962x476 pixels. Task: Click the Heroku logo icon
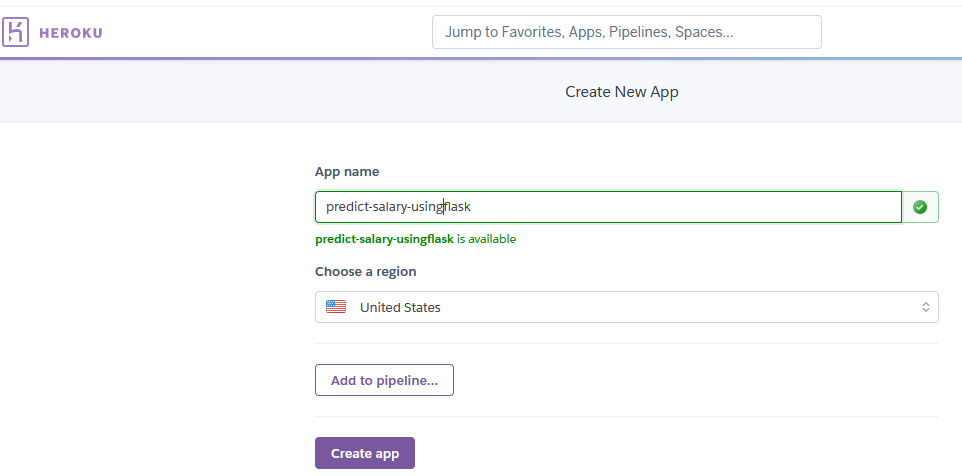click(x=15, y=32)
